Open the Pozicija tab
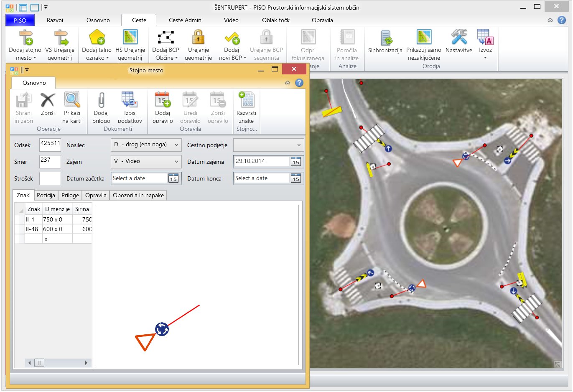 tap(46, 195)
